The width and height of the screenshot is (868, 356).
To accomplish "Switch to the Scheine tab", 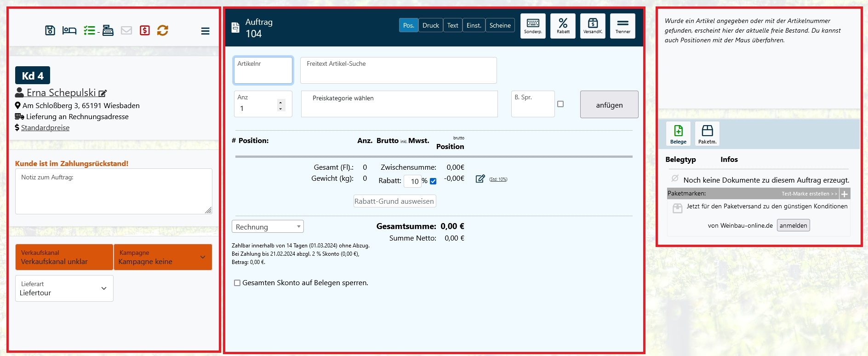I will pyautogui.click(x=500, y=25).
